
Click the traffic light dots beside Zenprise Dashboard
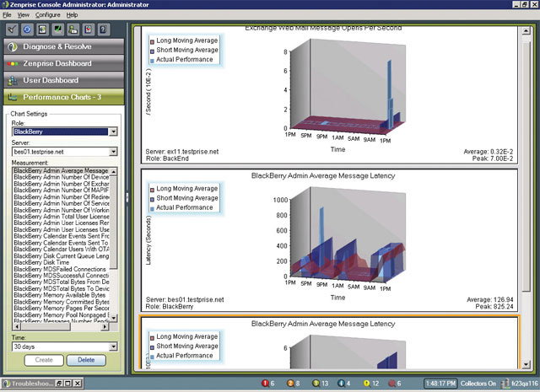pos(13,64)
